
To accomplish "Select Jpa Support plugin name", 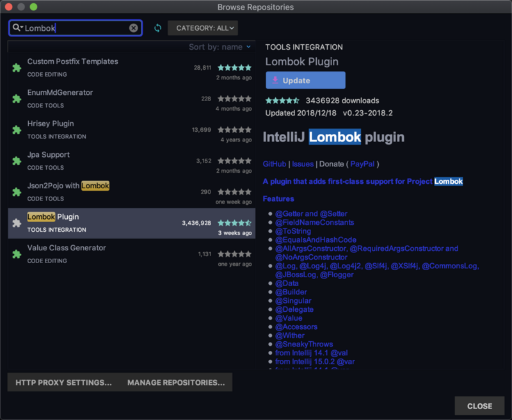I will pos(49,154).
